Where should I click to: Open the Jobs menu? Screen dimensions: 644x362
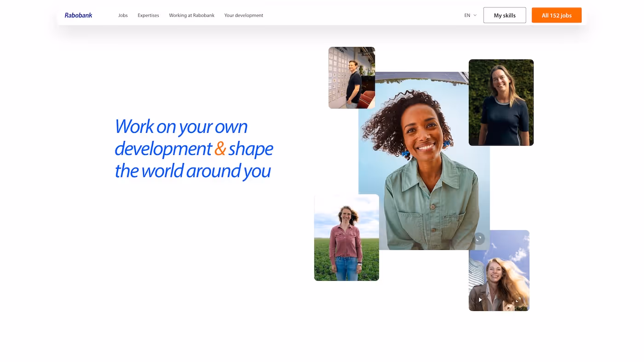123,14
